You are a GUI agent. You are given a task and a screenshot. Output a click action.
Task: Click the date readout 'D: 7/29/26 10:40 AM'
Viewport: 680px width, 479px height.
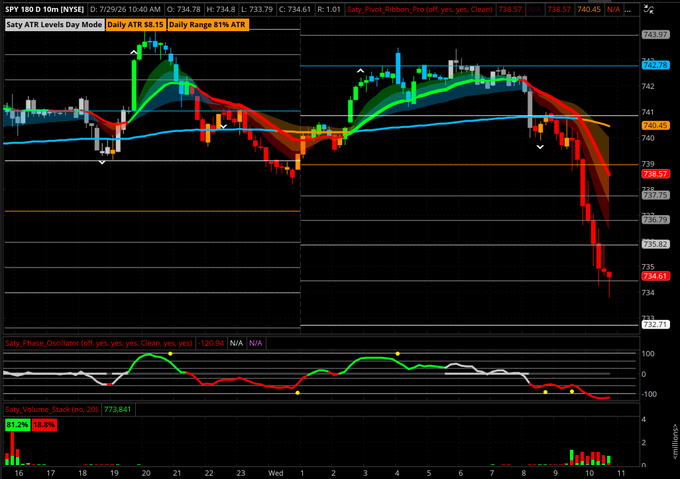[x=125, y=9]
